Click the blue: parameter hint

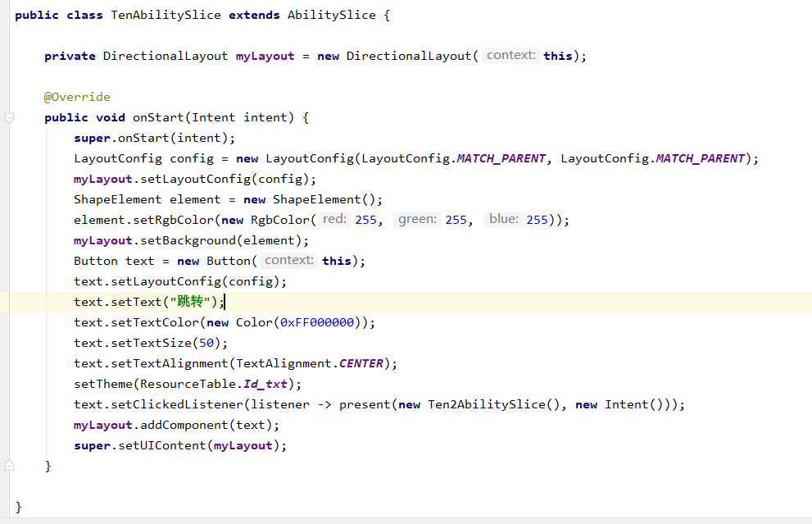(x=504, y=219)
